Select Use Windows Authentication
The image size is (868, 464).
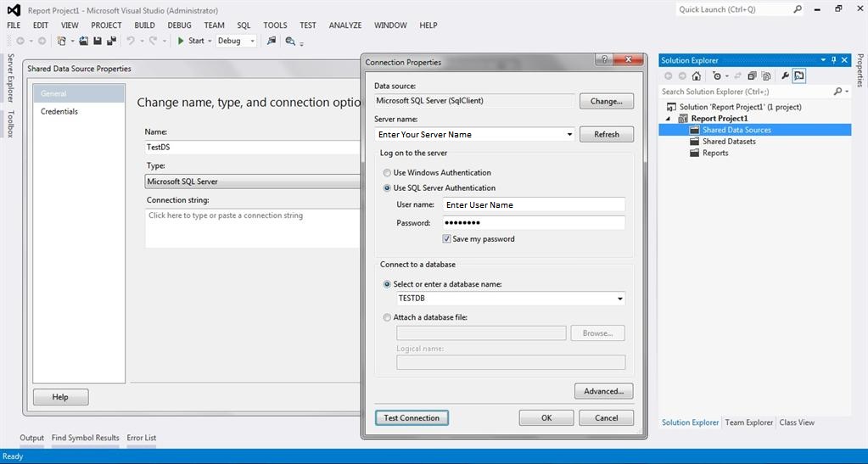[387, 173]
